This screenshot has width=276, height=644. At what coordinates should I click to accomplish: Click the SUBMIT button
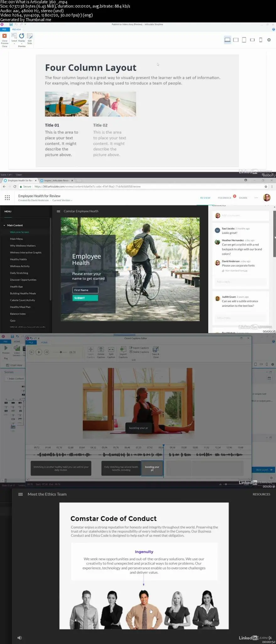coord(85,298)
